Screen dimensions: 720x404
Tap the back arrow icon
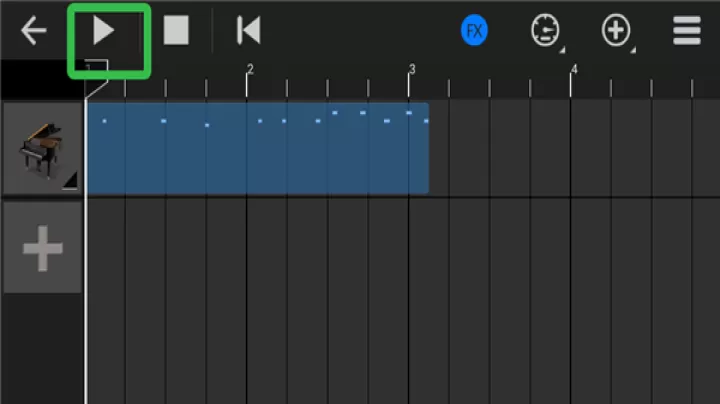pos(34,31)
